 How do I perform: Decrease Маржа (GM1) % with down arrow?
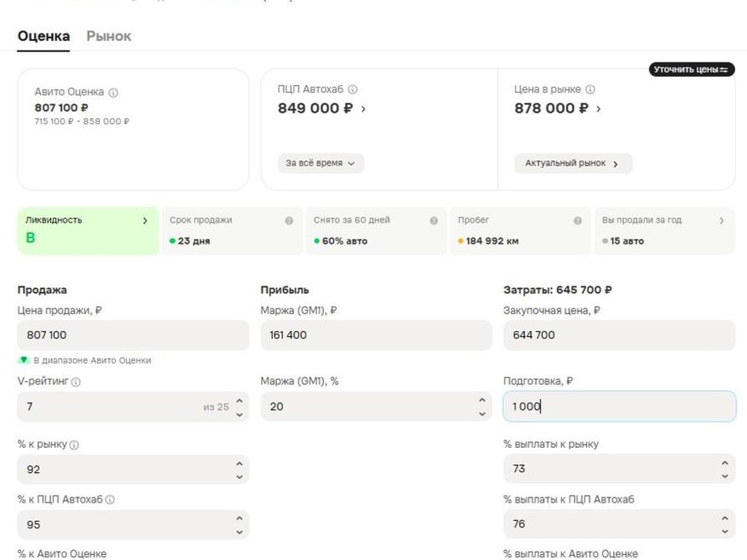pos(482,414)
